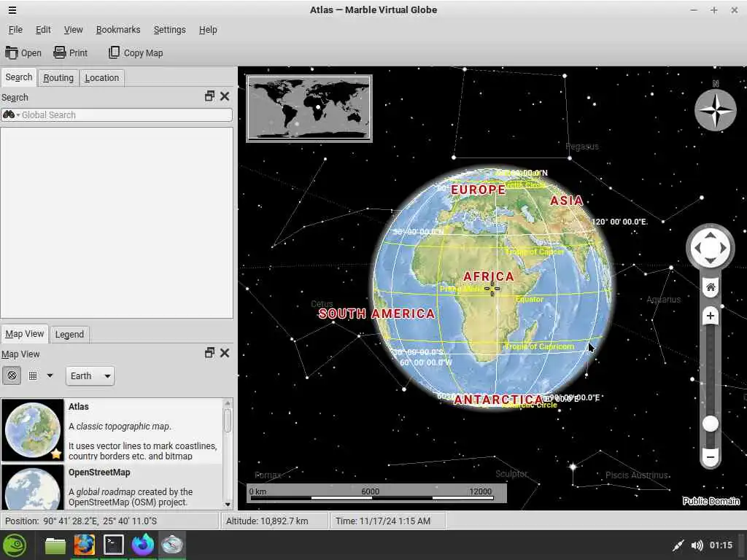Click the Marble globe taskbar icon
Viewport: 747px width, 560px height.
[x=172, y=545]
